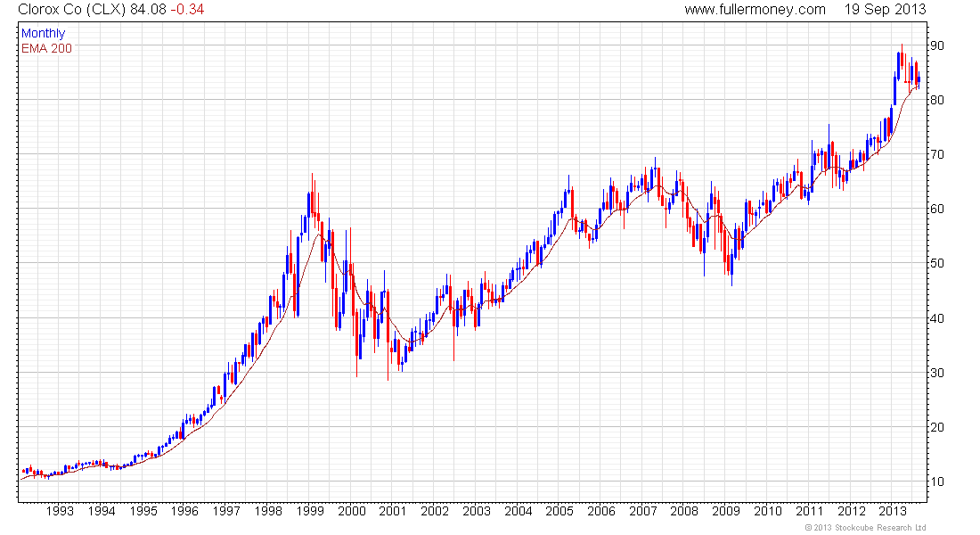Click the 1995 x-axis label

click(143, 511)
